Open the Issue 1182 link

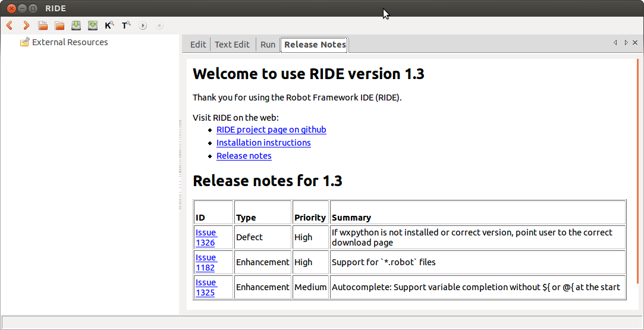tap(206, 262)
